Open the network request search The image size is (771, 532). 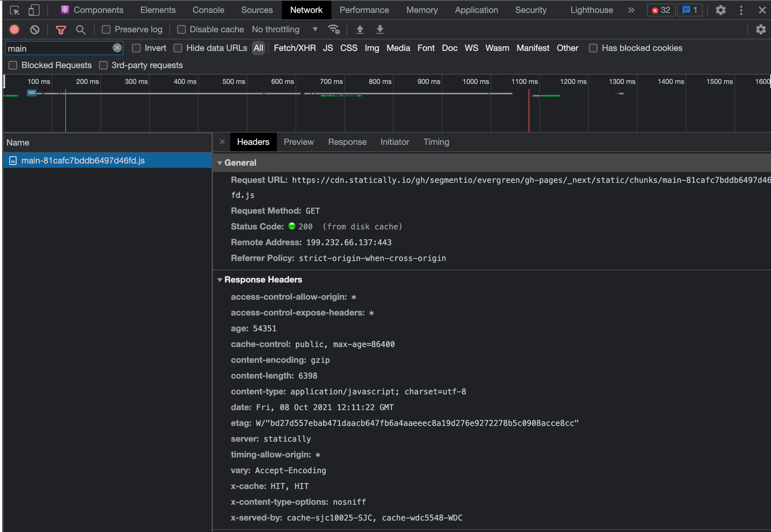[81, 29]
